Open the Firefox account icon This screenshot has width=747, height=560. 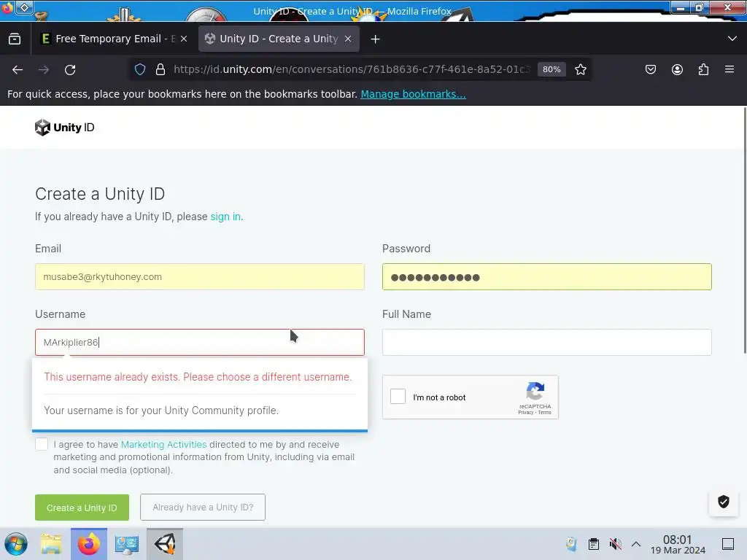(677, 69)
